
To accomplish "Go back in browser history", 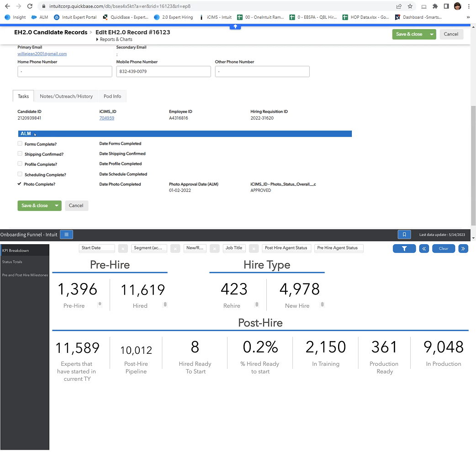I will (7, 6).
